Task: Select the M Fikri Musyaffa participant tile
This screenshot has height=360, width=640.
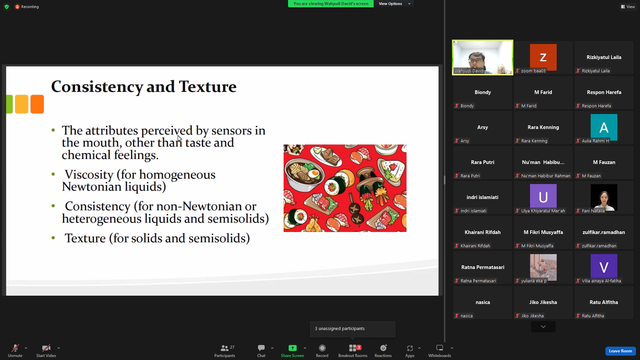Action: coord(543,232)
